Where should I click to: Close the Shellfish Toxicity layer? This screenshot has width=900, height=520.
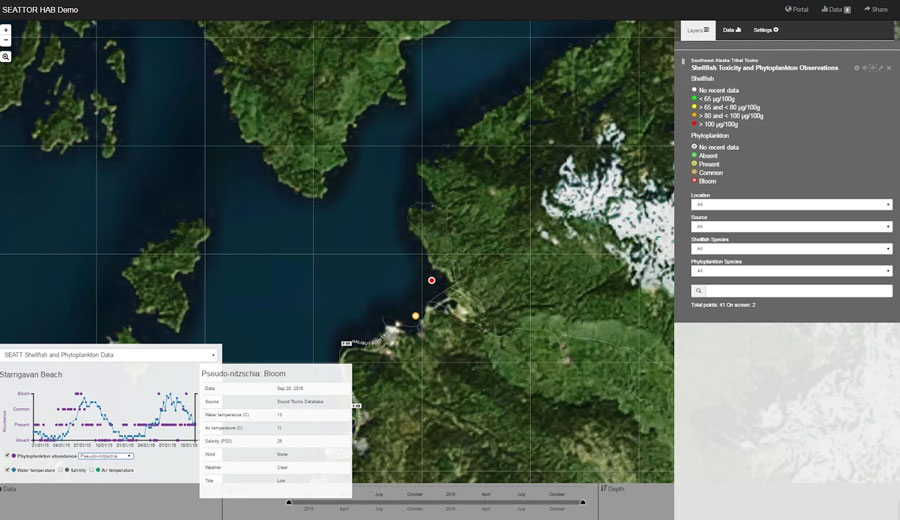click(890, 68)
